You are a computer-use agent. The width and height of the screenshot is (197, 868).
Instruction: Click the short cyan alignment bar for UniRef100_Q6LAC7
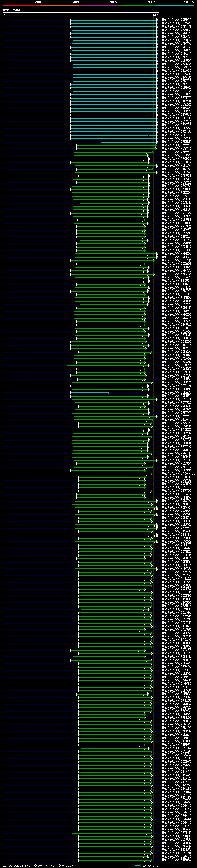coord(90,393)
